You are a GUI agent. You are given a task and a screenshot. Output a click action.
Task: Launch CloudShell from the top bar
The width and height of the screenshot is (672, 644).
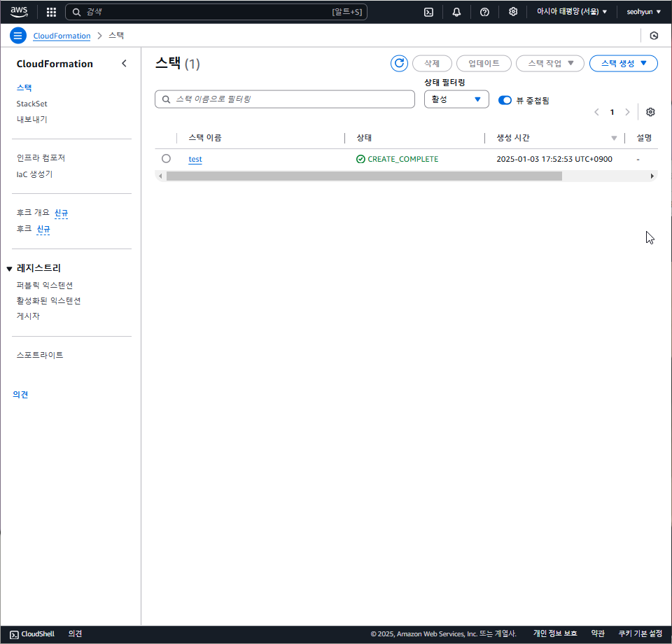[x=428, y=12]
